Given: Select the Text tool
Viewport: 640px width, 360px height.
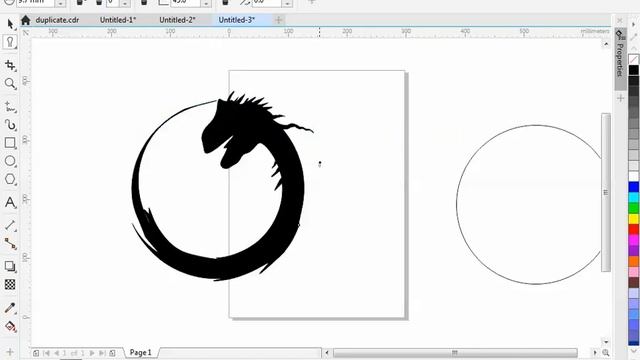Looking at the screenshot, I should coord(10,202).
